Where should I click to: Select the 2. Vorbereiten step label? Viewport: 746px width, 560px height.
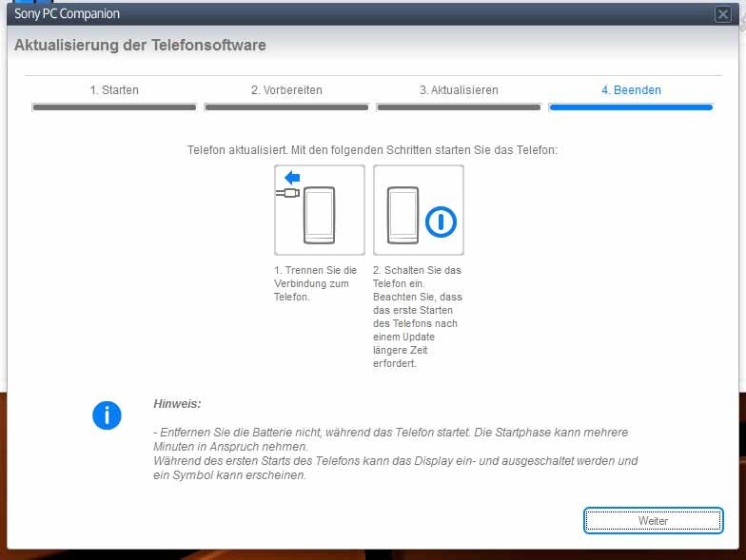click(286, 89)
